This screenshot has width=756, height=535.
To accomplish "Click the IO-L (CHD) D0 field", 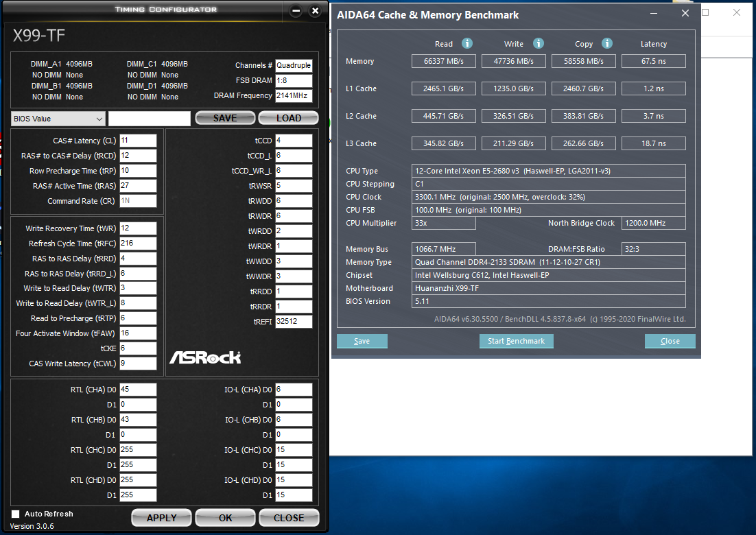I will [294, 480].
